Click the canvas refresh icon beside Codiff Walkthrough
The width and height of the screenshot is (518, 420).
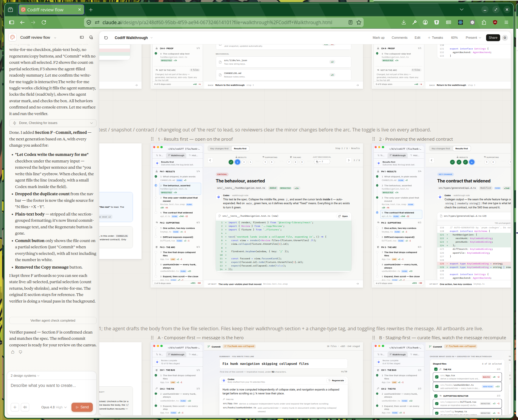(x=106, y=38)
